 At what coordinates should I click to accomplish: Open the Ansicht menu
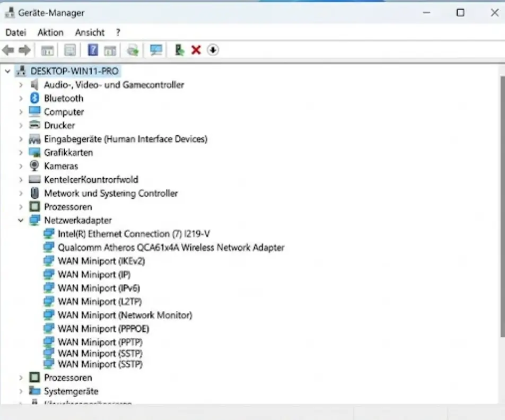coord(90,32)
